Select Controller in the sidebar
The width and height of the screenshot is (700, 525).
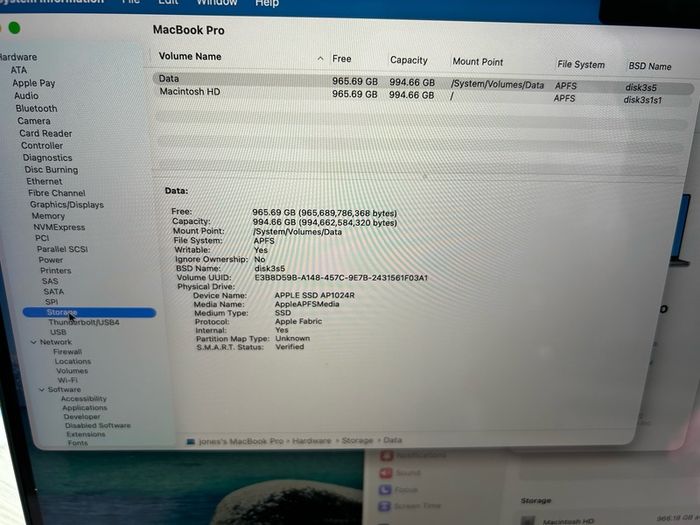pos(42,146)
